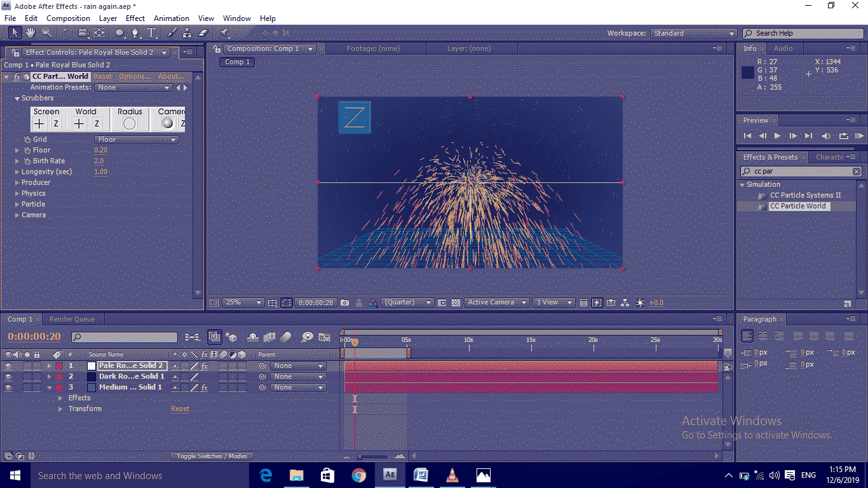Select the Horizontal Type tool

(x=152, y=32)
